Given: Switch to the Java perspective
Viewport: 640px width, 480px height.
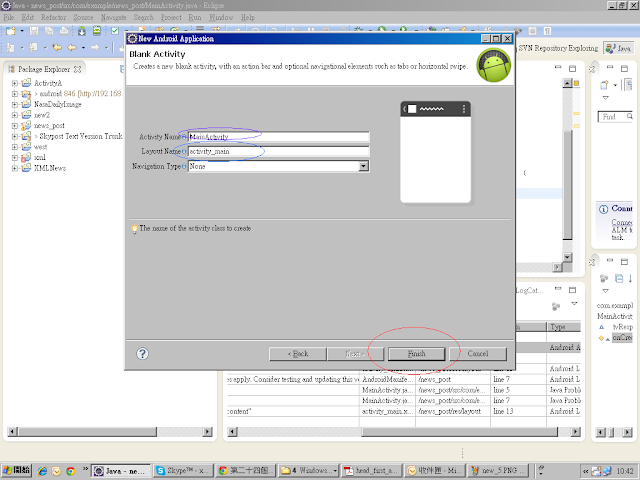Looking at the screenshot, I should (x=619, y=48).
